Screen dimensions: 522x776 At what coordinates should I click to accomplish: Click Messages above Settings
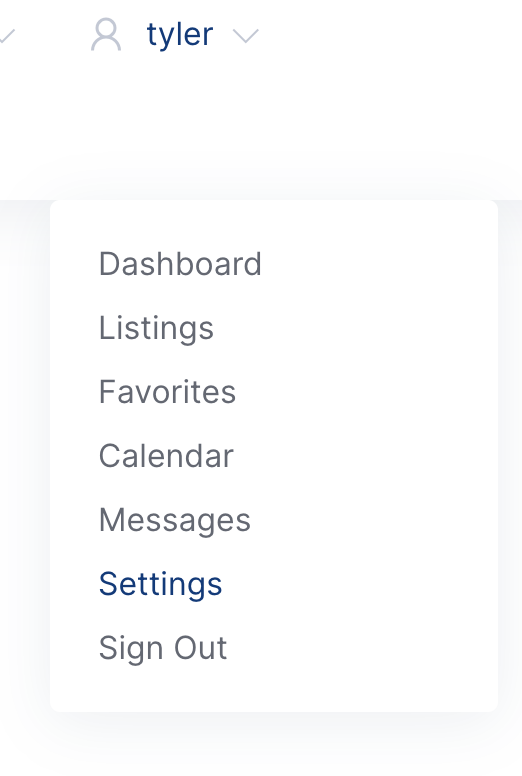[x=175, y=520]
